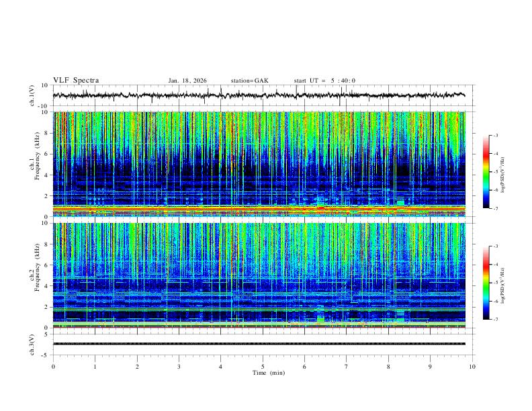The height and width of the screenshot is (411, 532).
Task: Click the "10" kHz tick on ch.2 frequency axis
Action: click(x=45, y=223)
